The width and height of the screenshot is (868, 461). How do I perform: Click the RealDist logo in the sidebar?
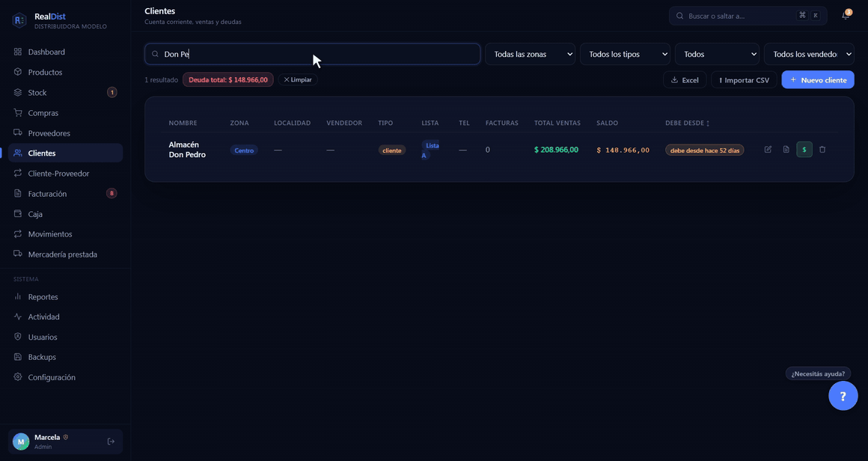tap(19, 21)
